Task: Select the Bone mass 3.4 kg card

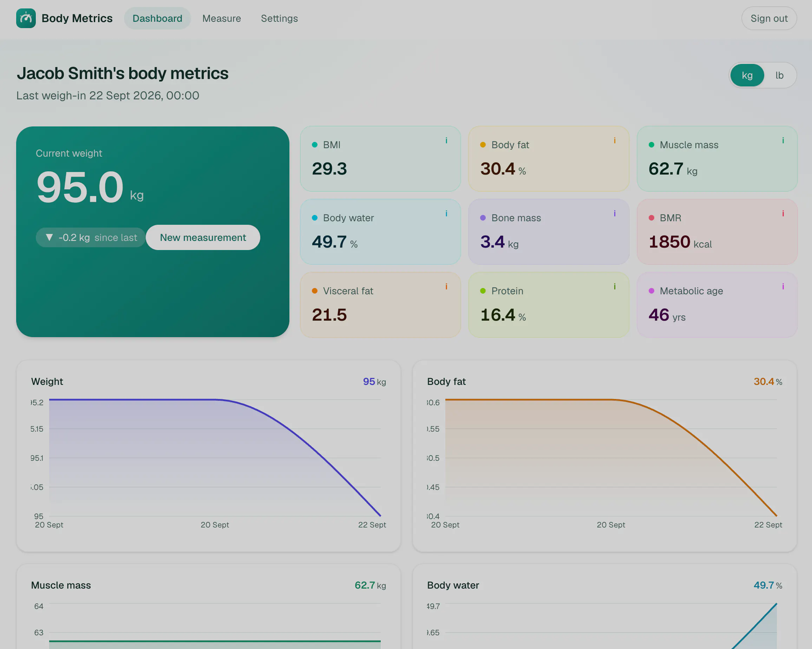Action: coord(549,232)
